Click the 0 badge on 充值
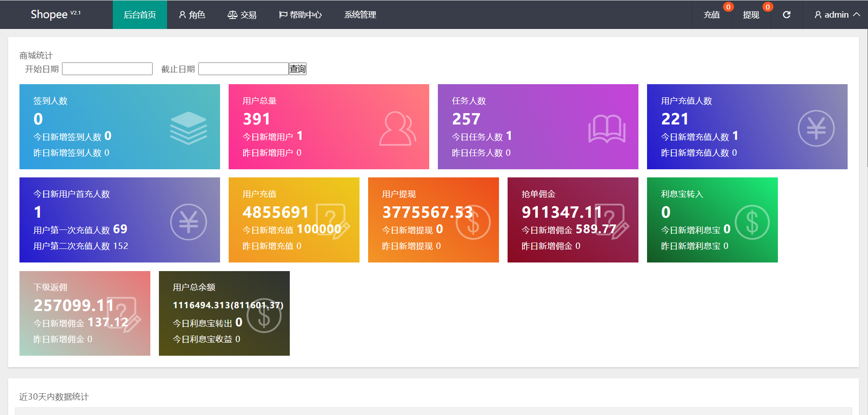The width and height of the screenshot is (868, 415). point(728,7)
